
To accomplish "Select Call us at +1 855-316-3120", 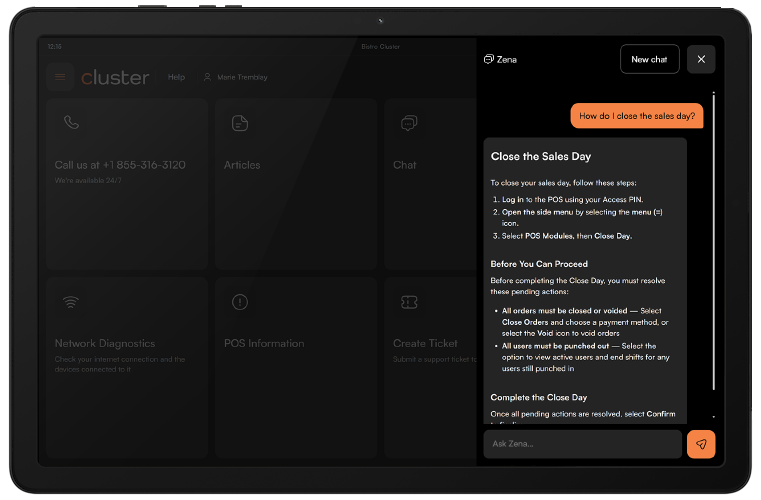I will (120, 165).
